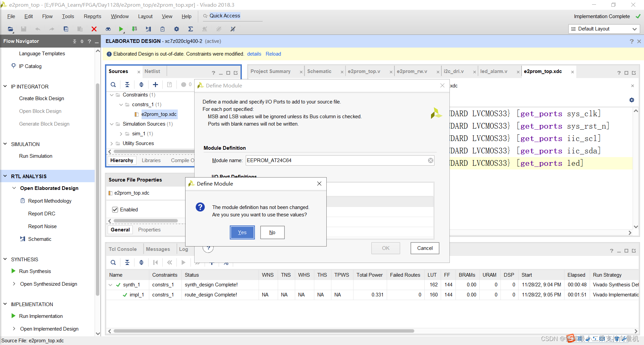Click the Sources horizontal scrollbar

(x=154, y=152)
